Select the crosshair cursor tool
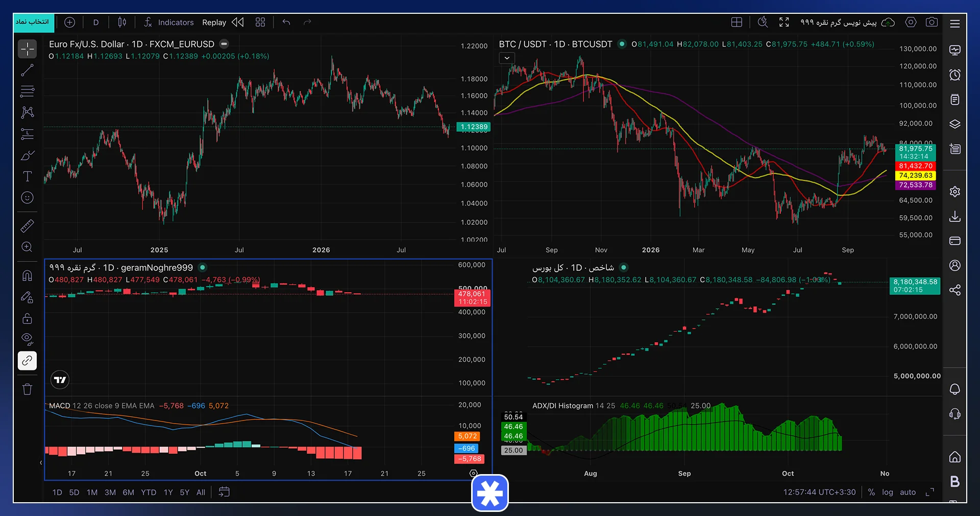Screen dimensions: 980x516 click(27, 49)
